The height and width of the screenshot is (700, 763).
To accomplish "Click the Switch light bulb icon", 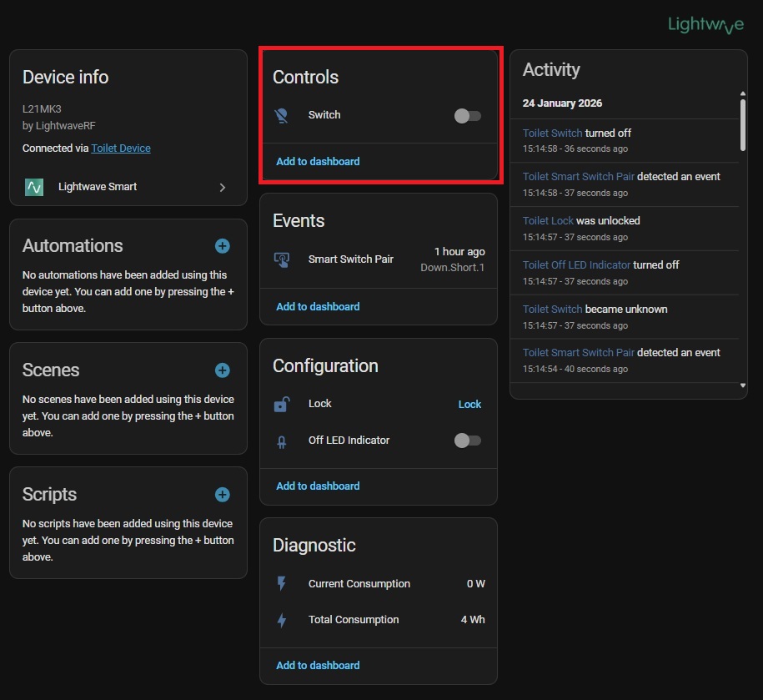I will [x=282, y=116].
